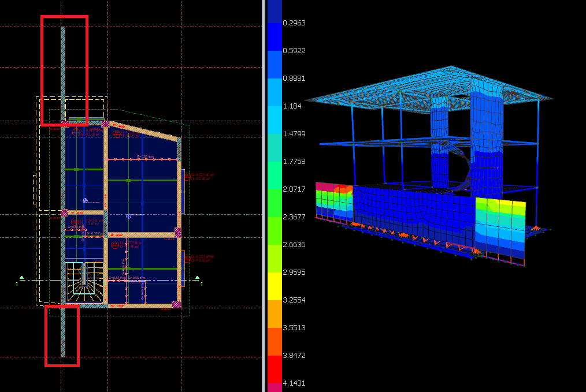Pick the yellow band in the color scale
This screenshot has height=392, width=586.
pos(275,286)
